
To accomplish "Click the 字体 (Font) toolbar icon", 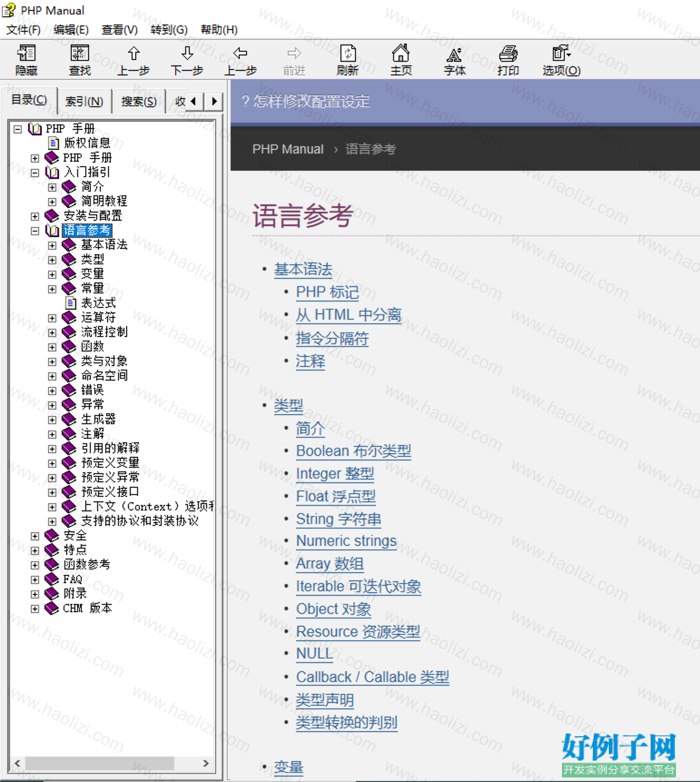I will point(454,54).
